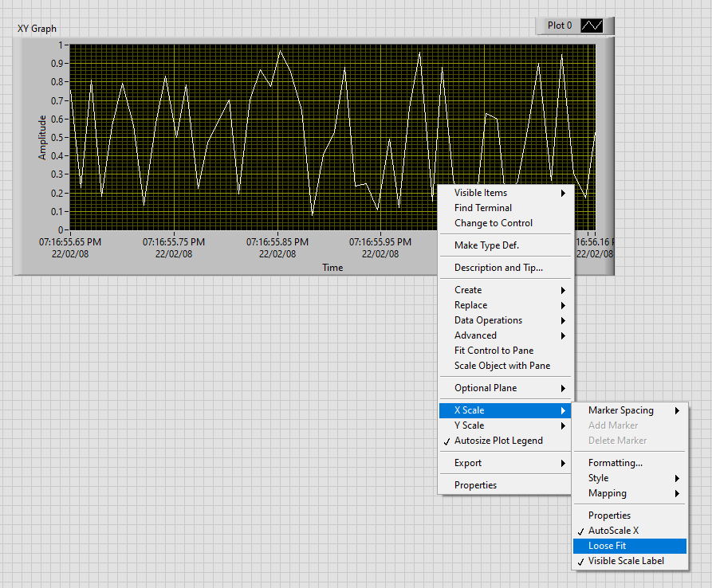Click the Plot 0 line style icon
The width and height of the screenshot is (712, 588).
[592, 25]
